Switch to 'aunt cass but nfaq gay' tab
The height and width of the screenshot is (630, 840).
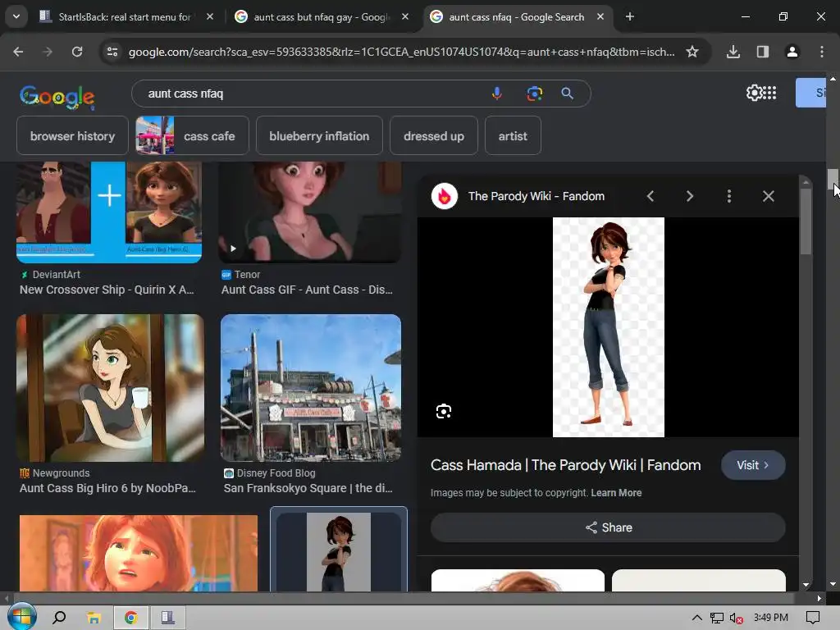(x=322, y=16)
